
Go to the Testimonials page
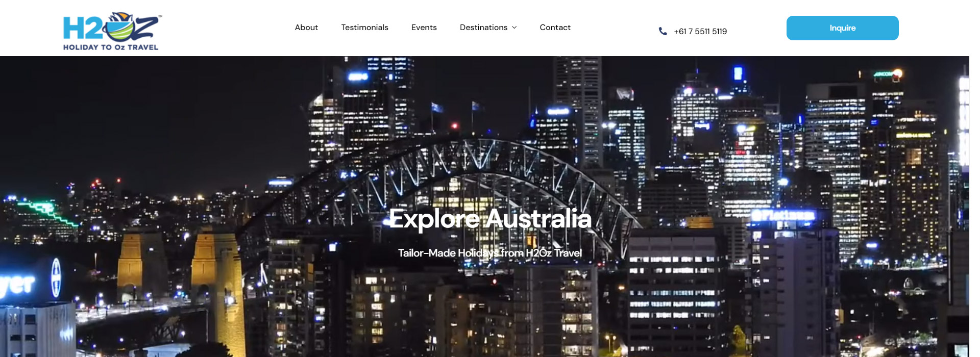pos(364,28)
